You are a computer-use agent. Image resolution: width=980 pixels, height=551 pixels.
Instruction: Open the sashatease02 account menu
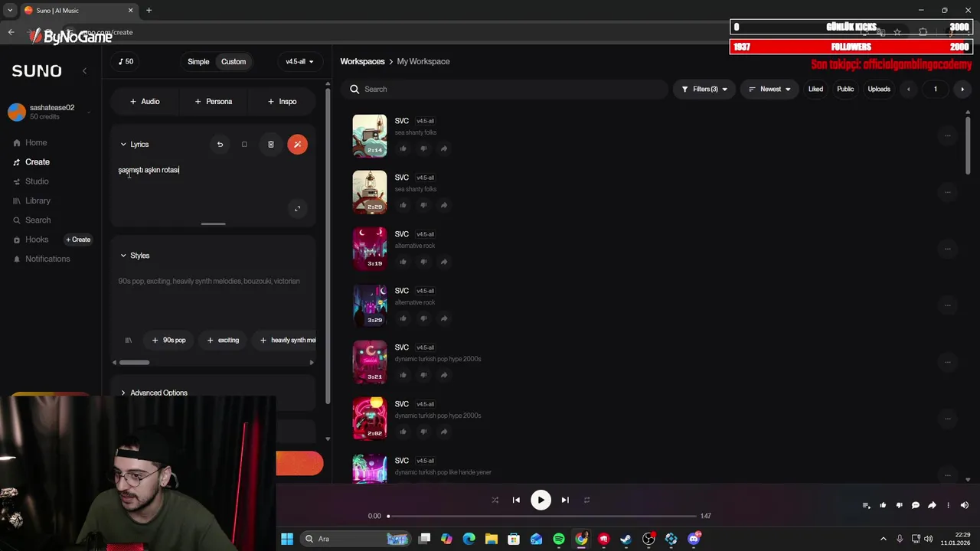(50, 112)
